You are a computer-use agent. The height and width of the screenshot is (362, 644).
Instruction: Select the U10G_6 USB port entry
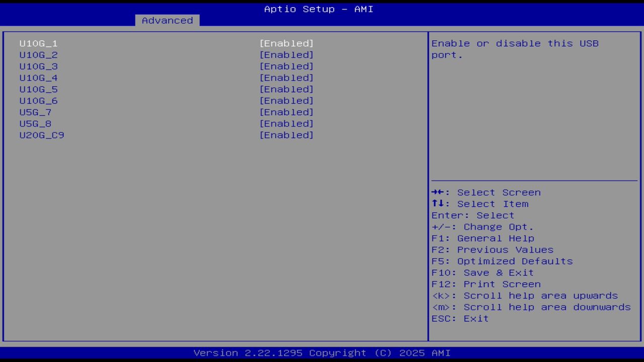(x=38, y=101)
